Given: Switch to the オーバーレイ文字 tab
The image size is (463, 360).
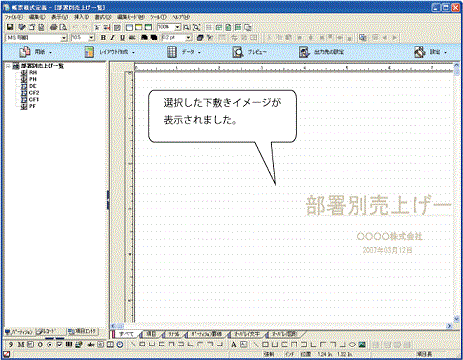Looking at the screenshot, I should (247, 334).
